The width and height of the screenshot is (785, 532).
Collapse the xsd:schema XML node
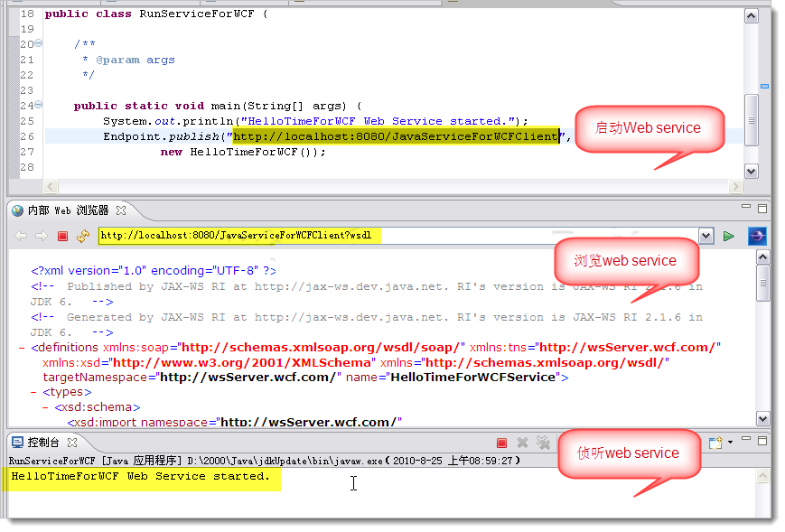45,407
